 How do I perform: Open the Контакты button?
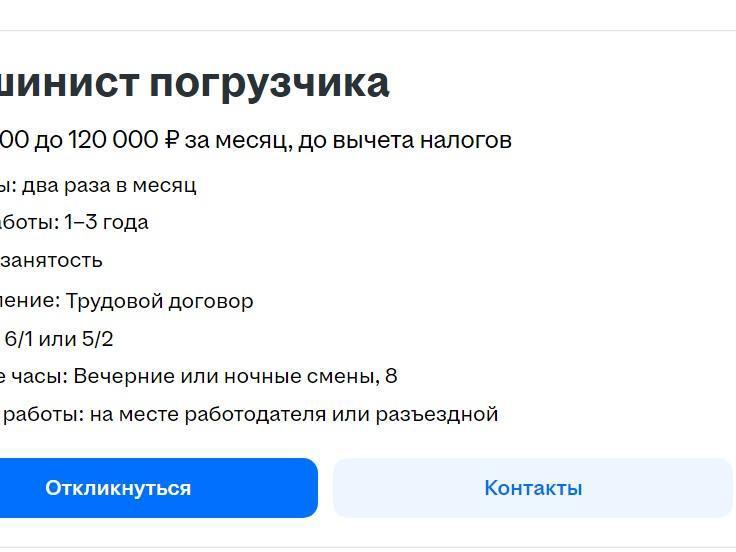(x=533, y=488)
